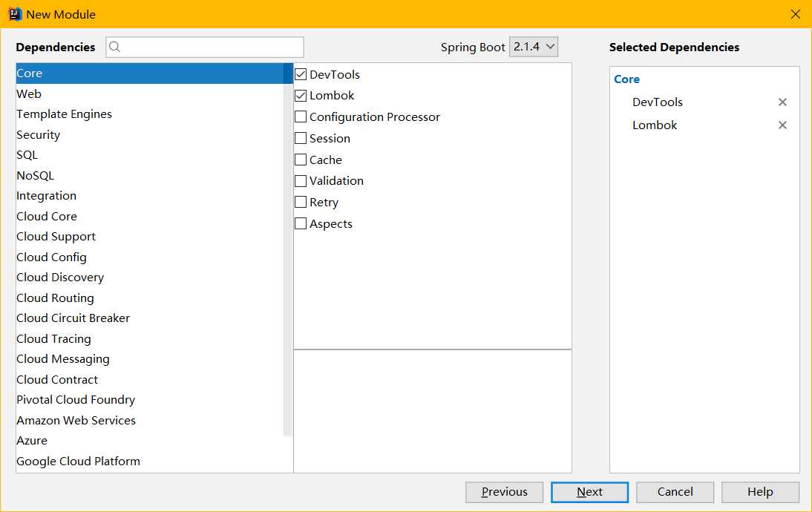Select the Cloud Support category
Viewport: 812px width, 512px height.
tap(150, 237)
